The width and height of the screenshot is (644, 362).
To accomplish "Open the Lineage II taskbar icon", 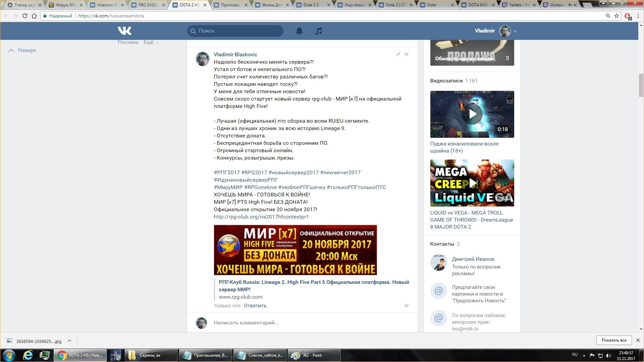I will pos(116,355).
